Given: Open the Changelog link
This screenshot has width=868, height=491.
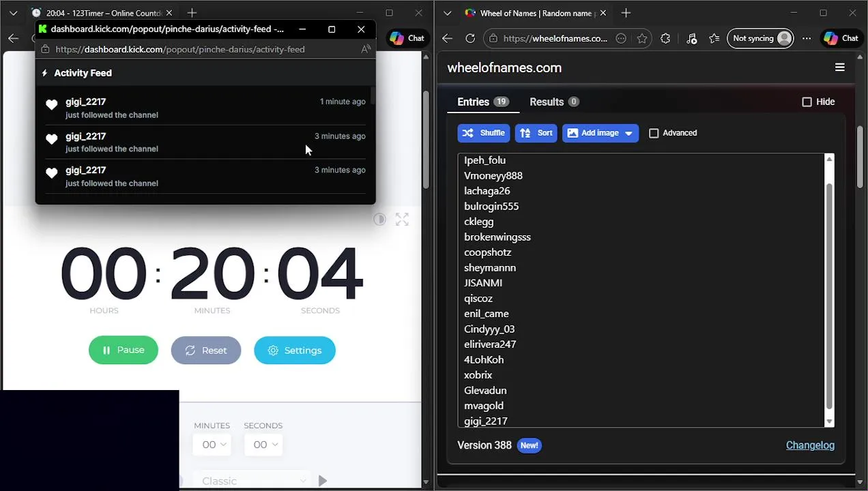Looking at the screenshot, I should (x=810, y=445).
